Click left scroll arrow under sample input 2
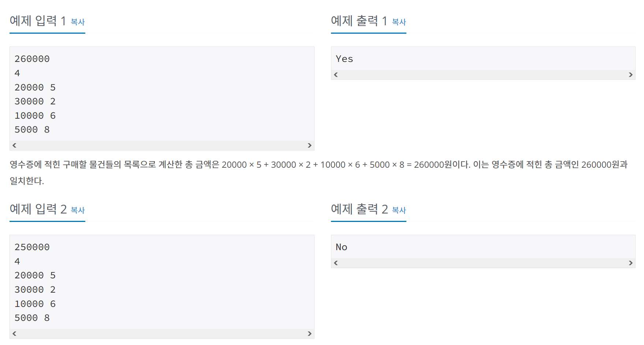644x345 pixels. click(x=14, y=334)
